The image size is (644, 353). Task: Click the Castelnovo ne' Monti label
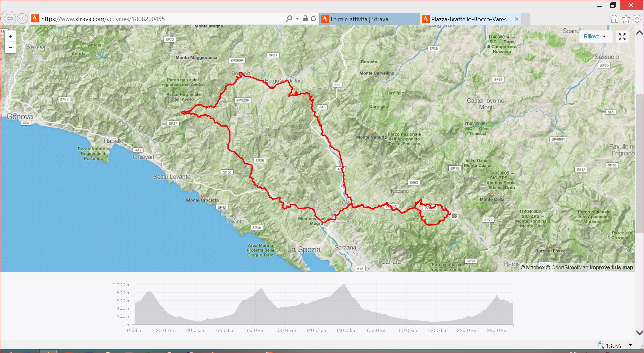pyautogui.click(x=486, y=104)
